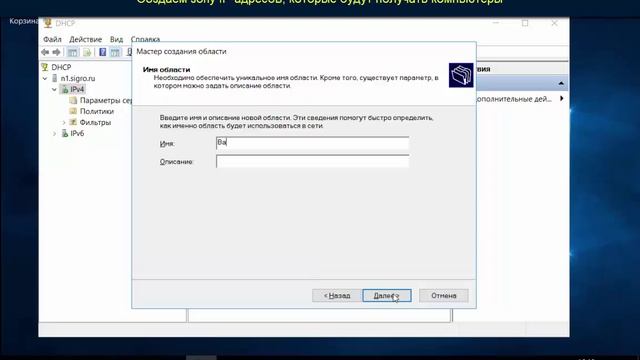This screenshot has height=360, width=640.
Task: Select the IPv6 tree label
Action: [77, 133]
